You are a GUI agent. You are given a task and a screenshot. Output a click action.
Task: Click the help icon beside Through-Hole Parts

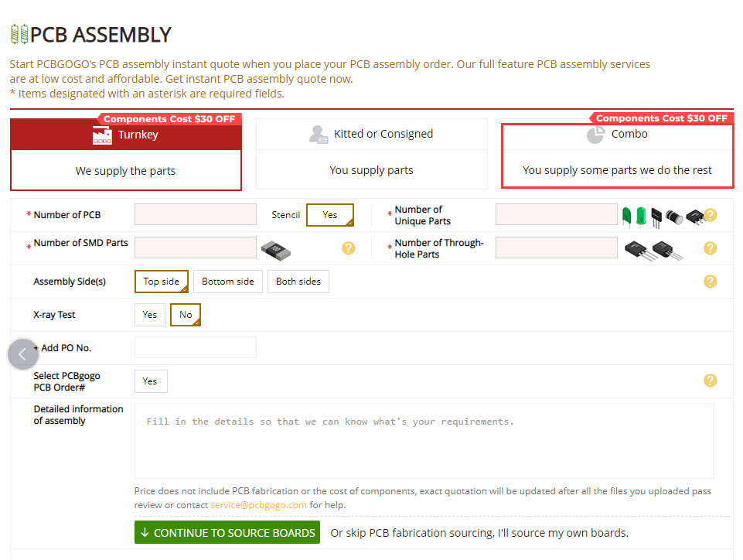[710, 248]
